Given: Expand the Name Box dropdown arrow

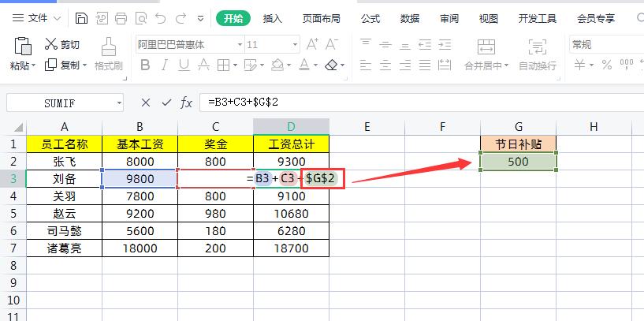Looking at the screenshot, I should point(119,103).
